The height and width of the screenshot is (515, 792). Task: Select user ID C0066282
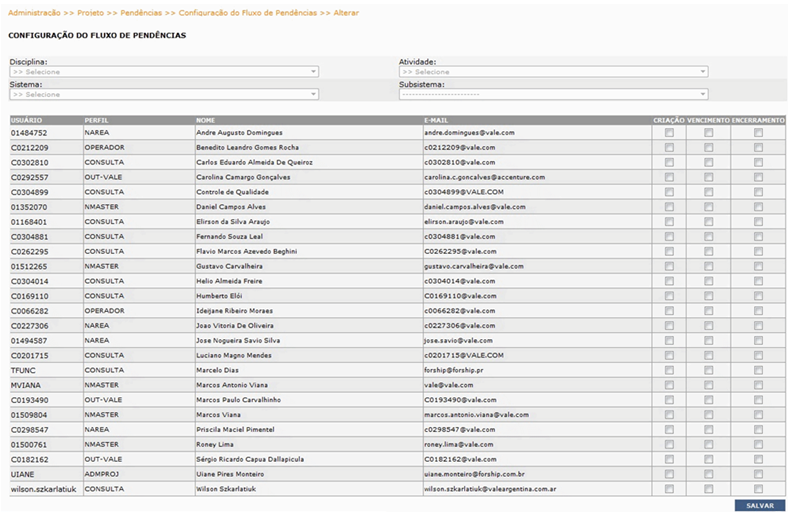click(x=29, y=311)
